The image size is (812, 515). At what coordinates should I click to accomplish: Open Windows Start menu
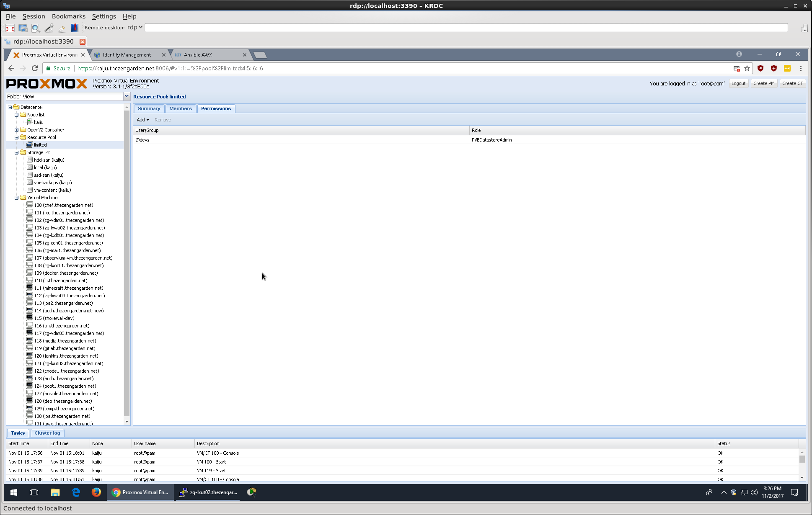13,492
